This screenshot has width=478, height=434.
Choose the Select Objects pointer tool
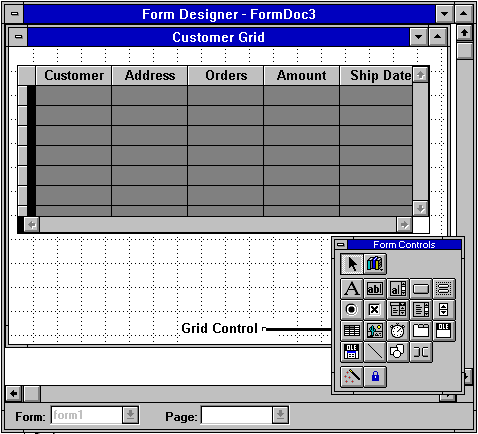352,264
